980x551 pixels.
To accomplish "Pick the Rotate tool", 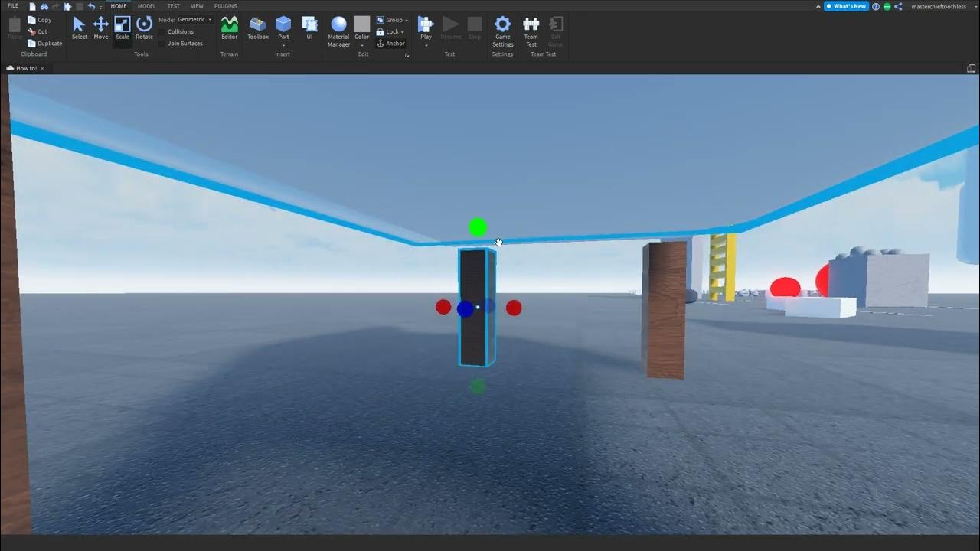I will [144, 28].
